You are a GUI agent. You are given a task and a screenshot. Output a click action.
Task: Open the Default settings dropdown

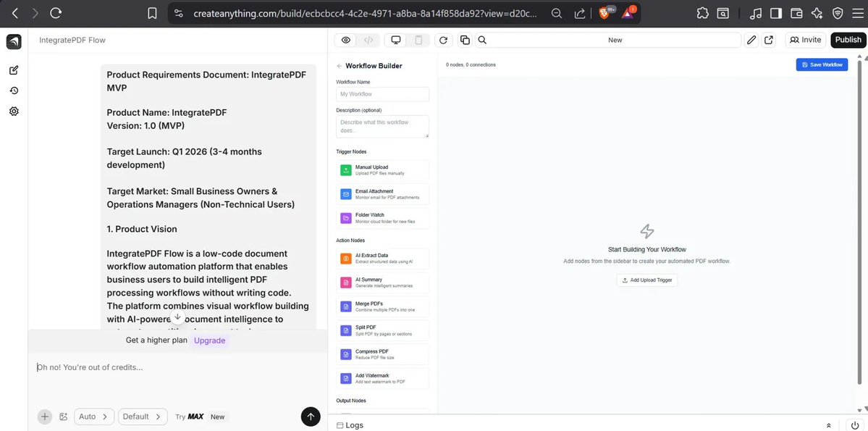pyautogui.click(x=142, y=417)
